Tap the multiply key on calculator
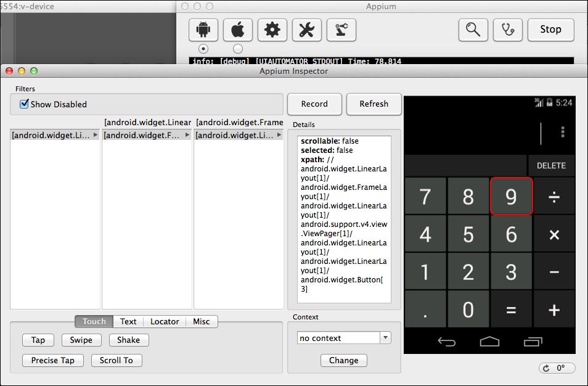Screen dimensions: 588x386 click(554, 234)
